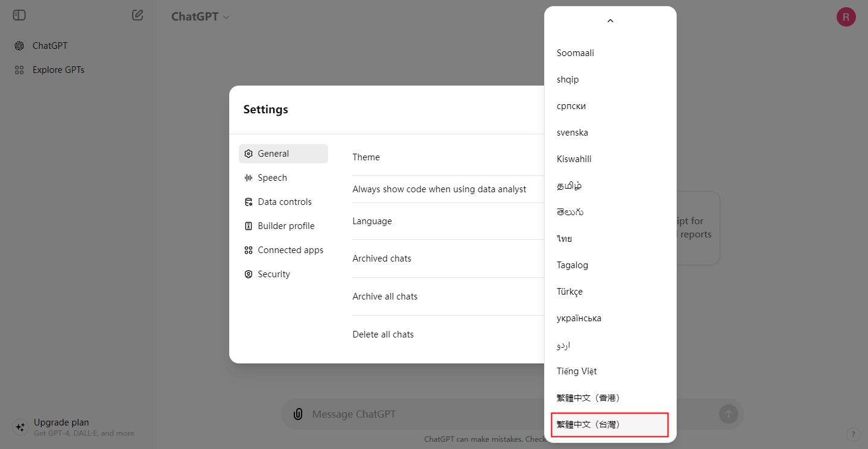Click the Delete all chats label
The height and width of the screenshot is (449, 868).
pos(383,334)
